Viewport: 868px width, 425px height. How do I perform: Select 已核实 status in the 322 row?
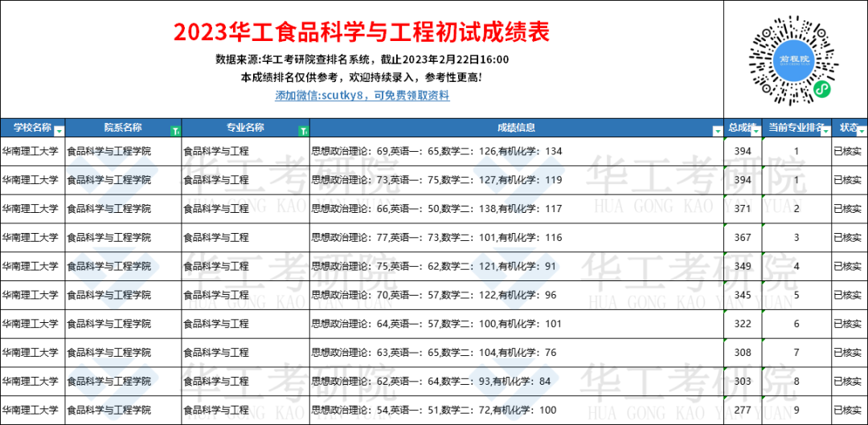pyautogui.click(x=850, y=324)
